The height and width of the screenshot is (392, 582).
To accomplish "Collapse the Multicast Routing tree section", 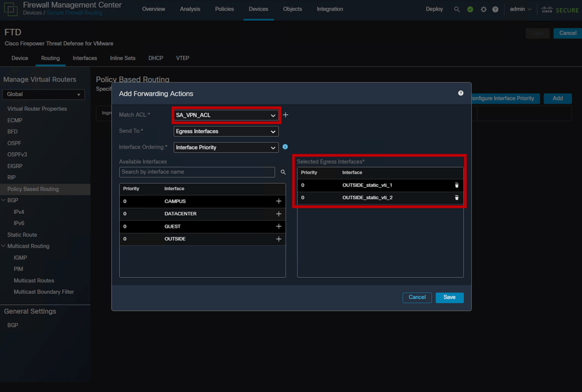I will [3, 246].
